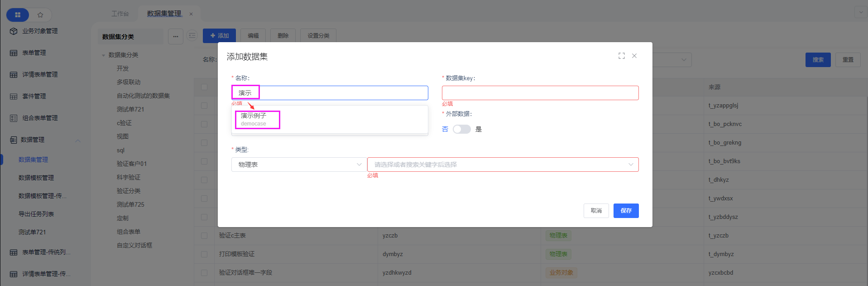
Task: Click the 数据管理 icon in sidebar
Action: pos(14,140)
